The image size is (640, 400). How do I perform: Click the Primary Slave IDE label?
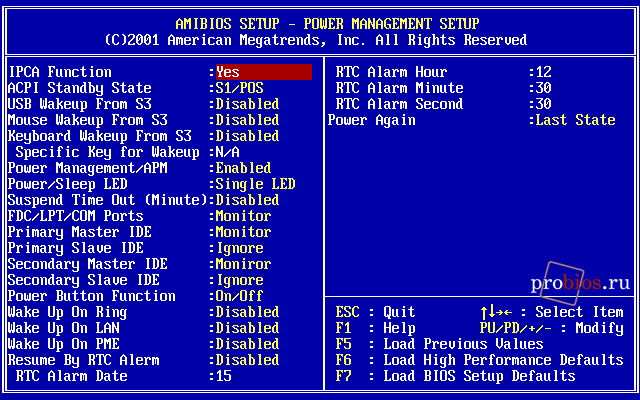pos(76,248)
